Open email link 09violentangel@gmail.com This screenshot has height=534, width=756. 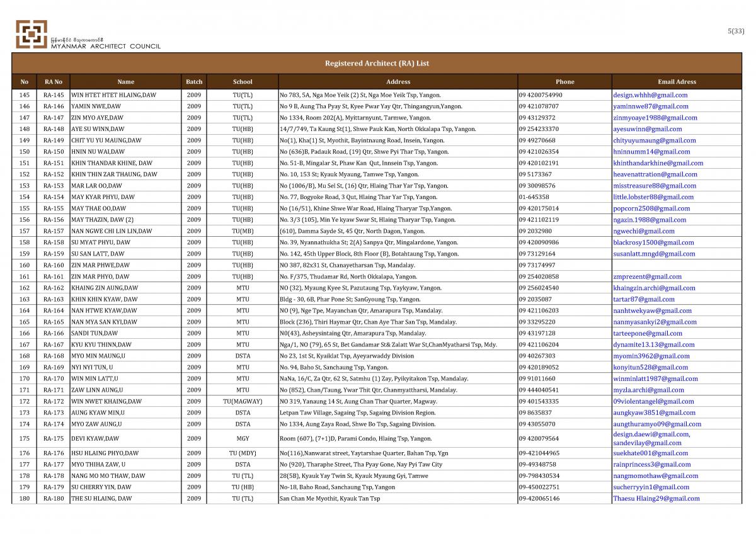(653, 401)
